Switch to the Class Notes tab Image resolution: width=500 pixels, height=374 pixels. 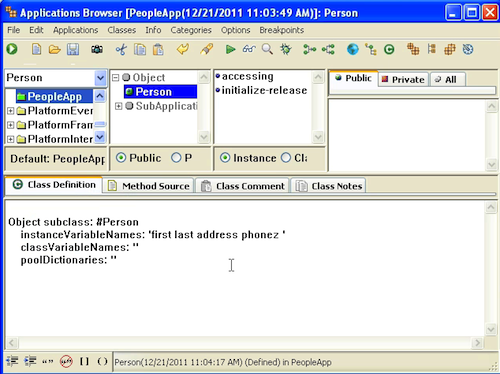(329, 186)
